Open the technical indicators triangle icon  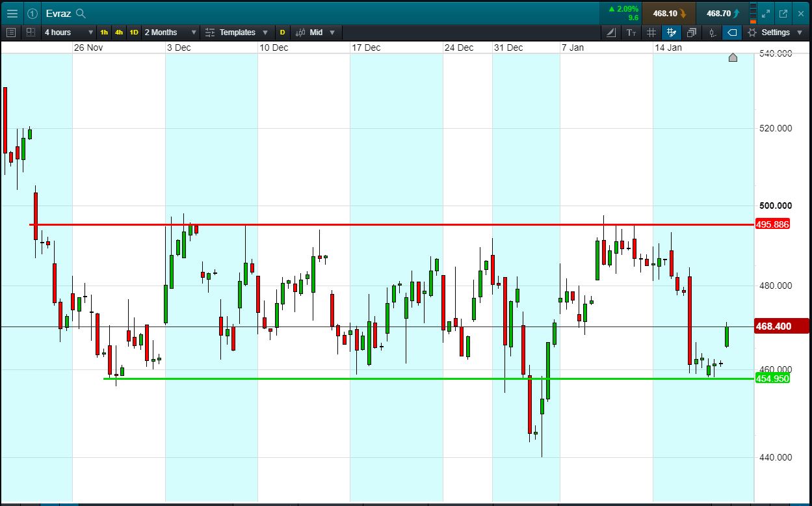[x=611, y=32]
